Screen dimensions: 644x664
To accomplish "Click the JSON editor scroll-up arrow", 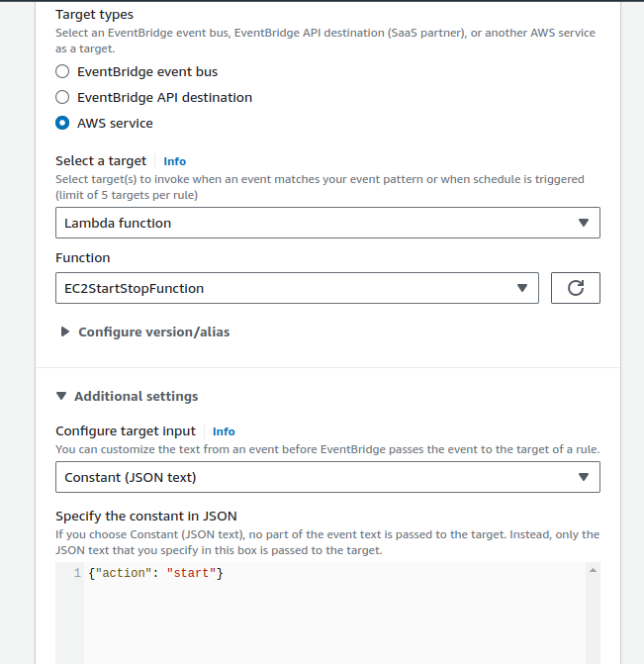I will (x=593, y=570).
